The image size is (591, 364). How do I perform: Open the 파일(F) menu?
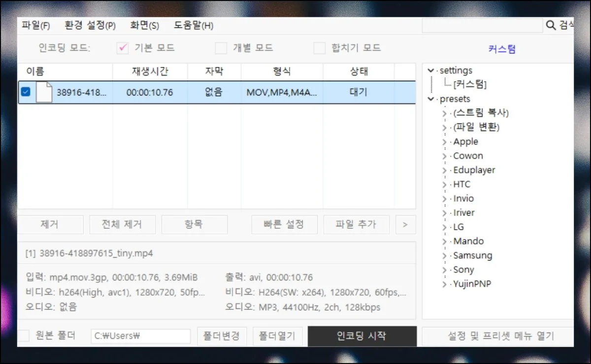(x=35, y=26)
